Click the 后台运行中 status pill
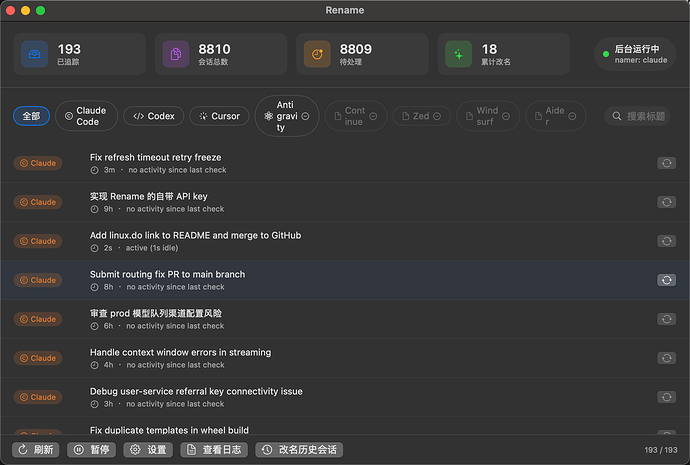This screenshot has height=465, width=690. point(635,54)
